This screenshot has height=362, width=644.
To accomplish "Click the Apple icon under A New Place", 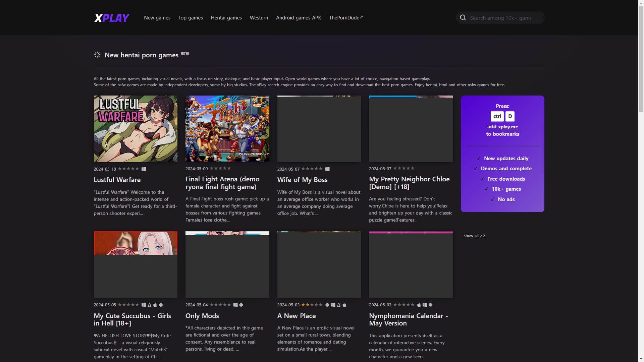I will pyautogui.click(x=344, y=305).
